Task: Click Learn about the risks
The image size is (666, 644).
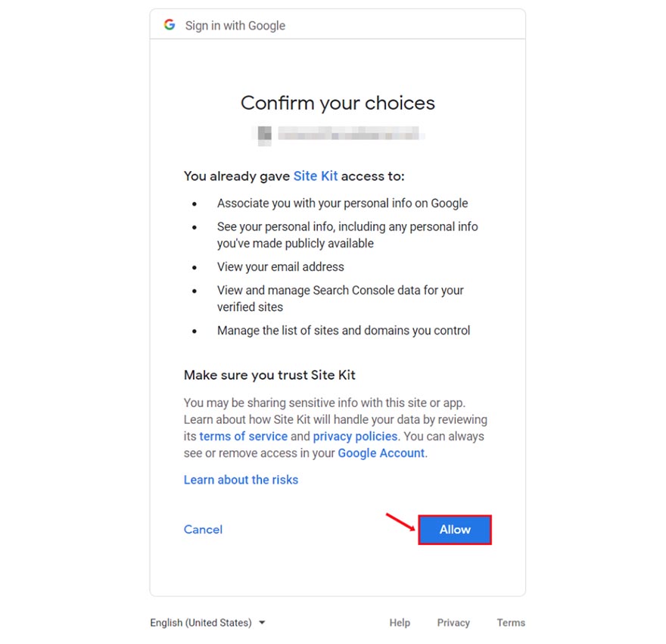Action: click(241, 480)
